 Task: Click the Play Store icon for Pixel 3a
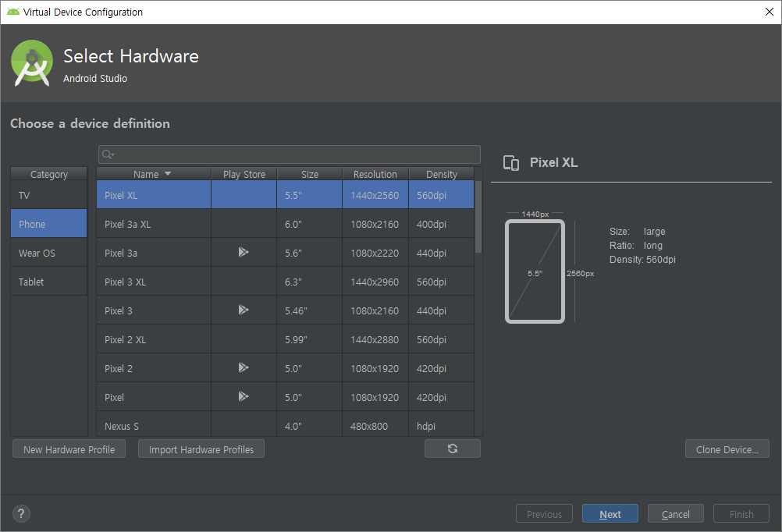tap(243, 252)
